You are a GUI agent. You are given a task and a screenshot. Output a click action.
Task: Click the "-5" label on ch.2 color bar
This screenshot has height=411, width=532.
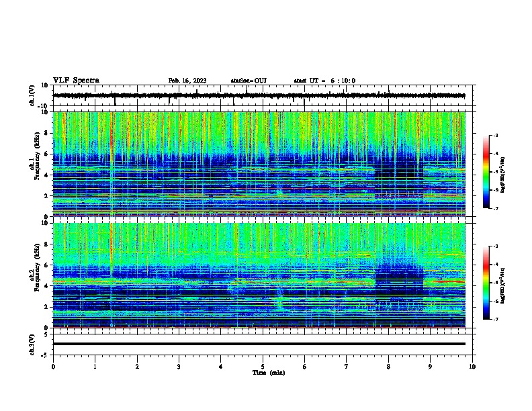(495, 283)
